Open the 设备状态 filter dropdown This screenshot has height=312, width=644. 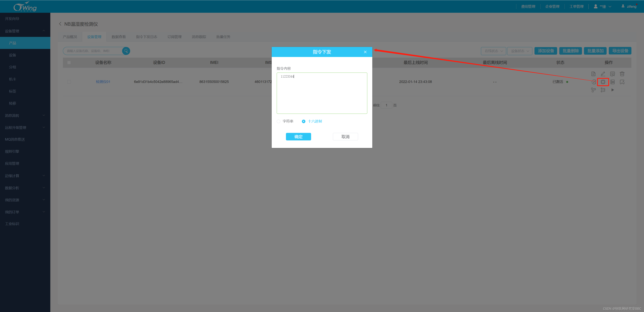(520, 51)
